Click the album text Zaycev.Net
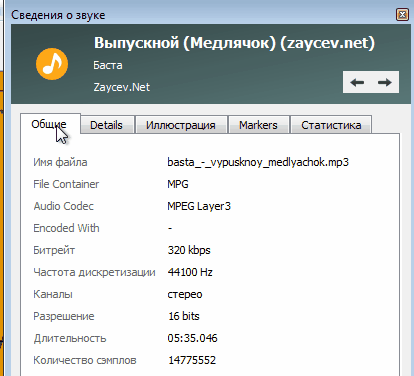The width and height of the screenshot is (414, 376). (122, 87)
